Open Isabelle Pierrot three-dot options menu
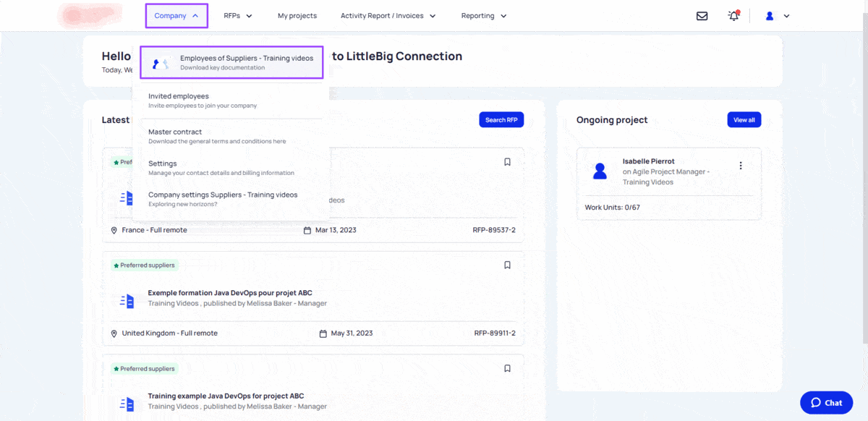This screenshot has width=868, height=421. tap(740, 166)
